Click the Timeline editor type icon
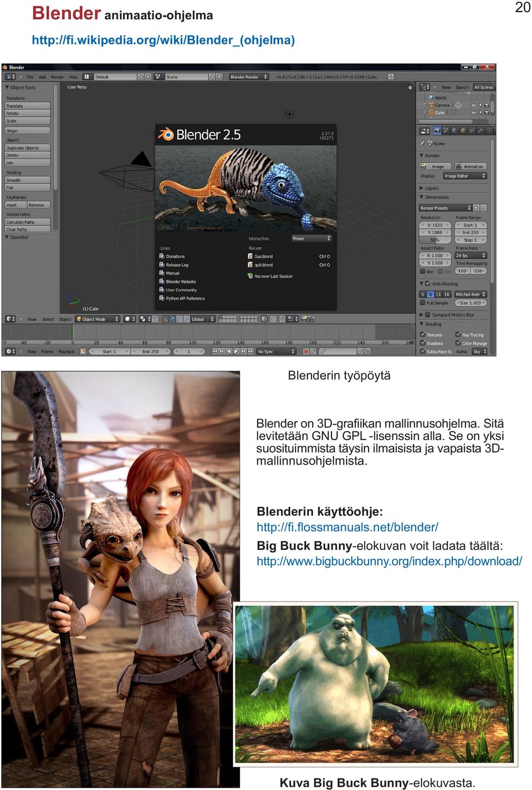The image size is (532, 790). tap(10, 351)
